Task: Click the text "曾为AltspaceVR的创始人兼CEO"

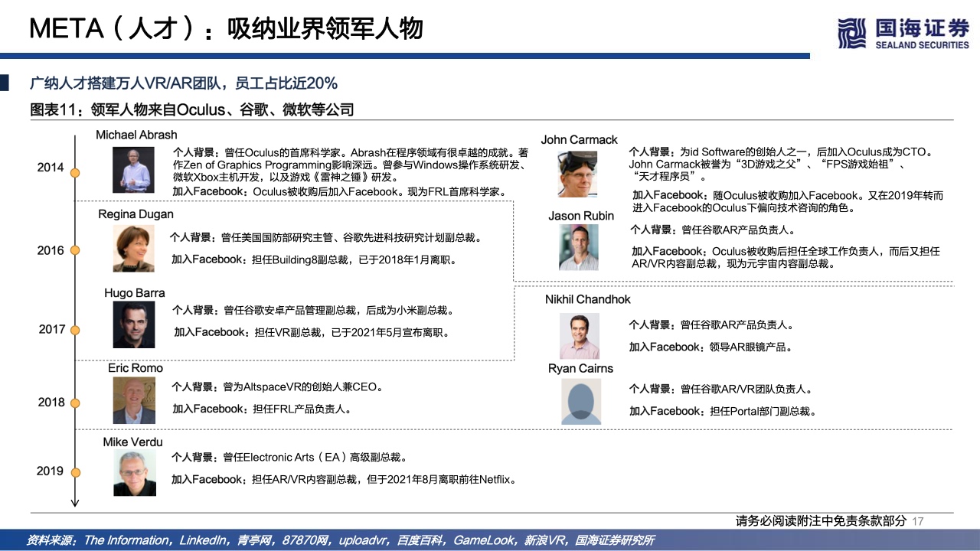Action: point(299,387)
